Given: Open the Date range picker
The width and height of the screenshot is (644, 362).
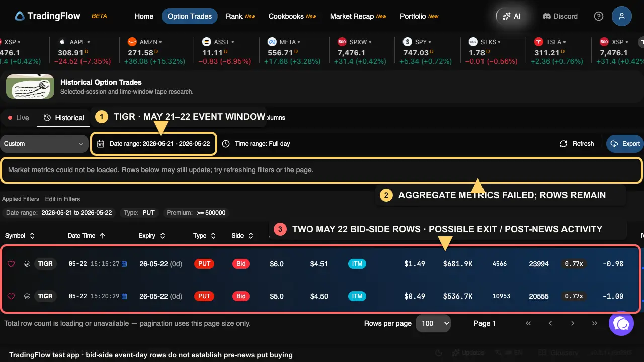Looking at the screenshot, I should (x=154, y=144).
